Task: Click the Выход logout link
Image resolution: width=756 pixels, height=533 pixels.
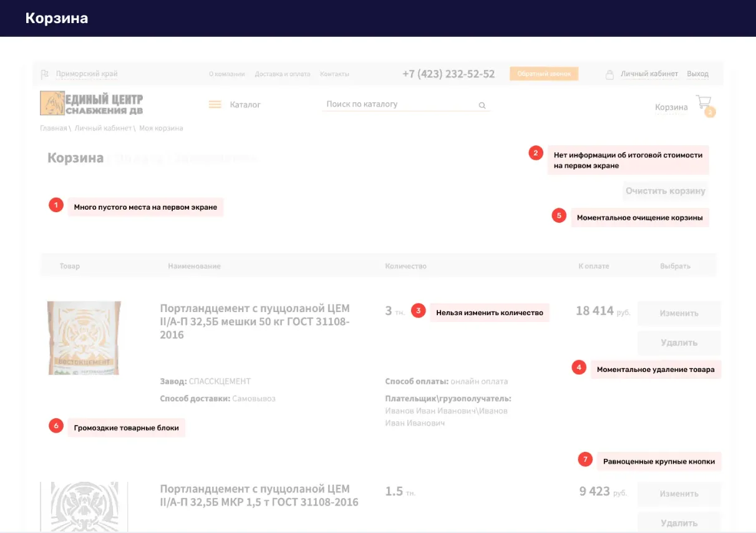Action: point(698,73)
